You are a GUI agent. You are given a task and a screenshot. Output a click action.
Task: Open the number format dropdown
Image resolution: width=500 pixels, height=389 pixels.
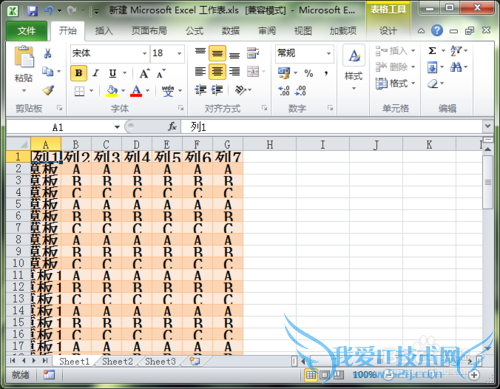[329, 53]
